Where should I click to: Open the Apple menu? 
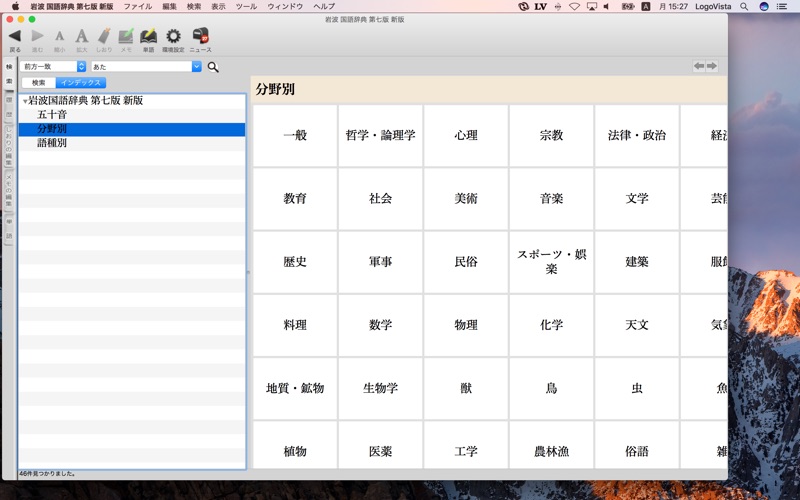[15, 6]
